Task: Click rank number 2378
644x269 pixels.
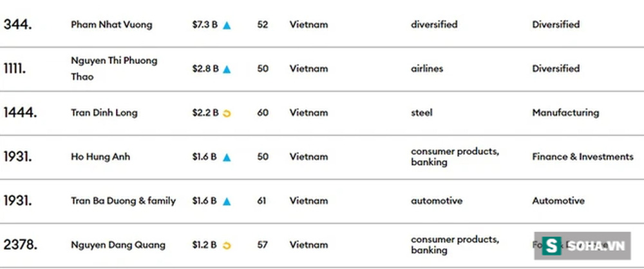Action: tap(20, 245)
